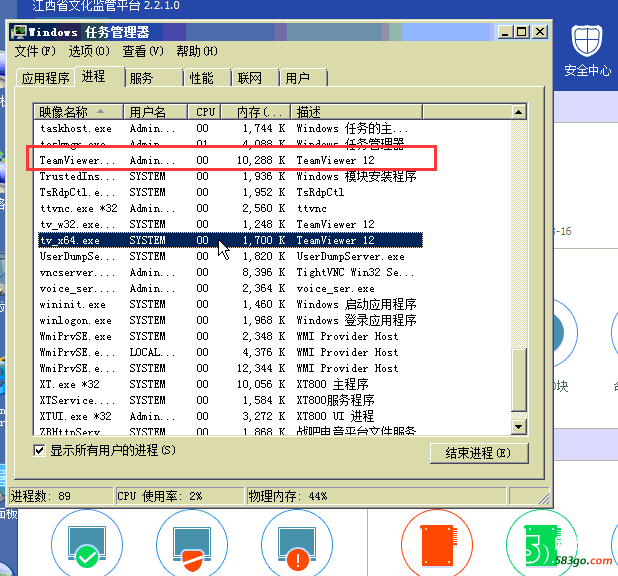Click the process list scroll-up arrow
The width and height of the screenshot is (618, 576).
tap(519, 112)
